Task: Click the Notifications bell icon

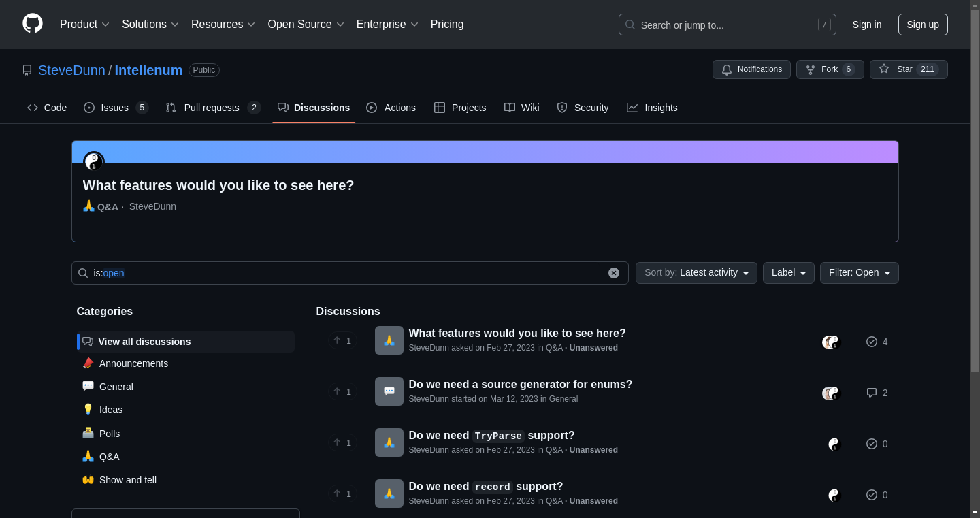Action: [x=727, y=69]
